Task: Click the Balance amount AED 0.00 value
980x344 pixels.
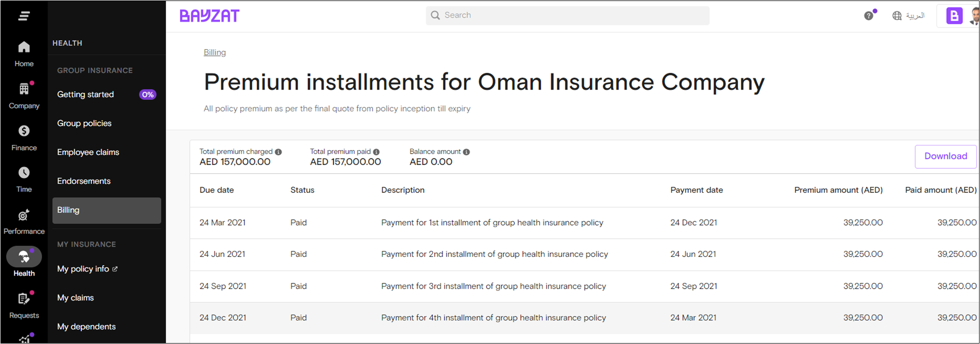Action: (x=431, y=162)
